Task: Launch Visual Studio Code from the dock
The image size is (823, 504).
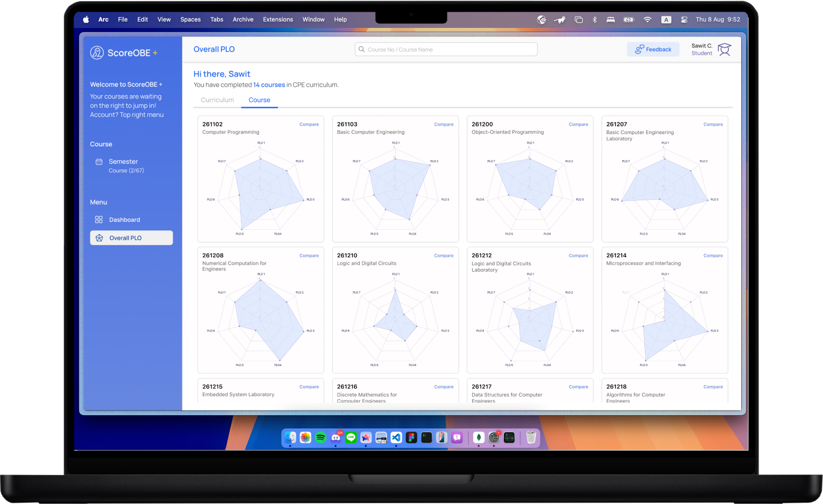Action: pos(396,437)
